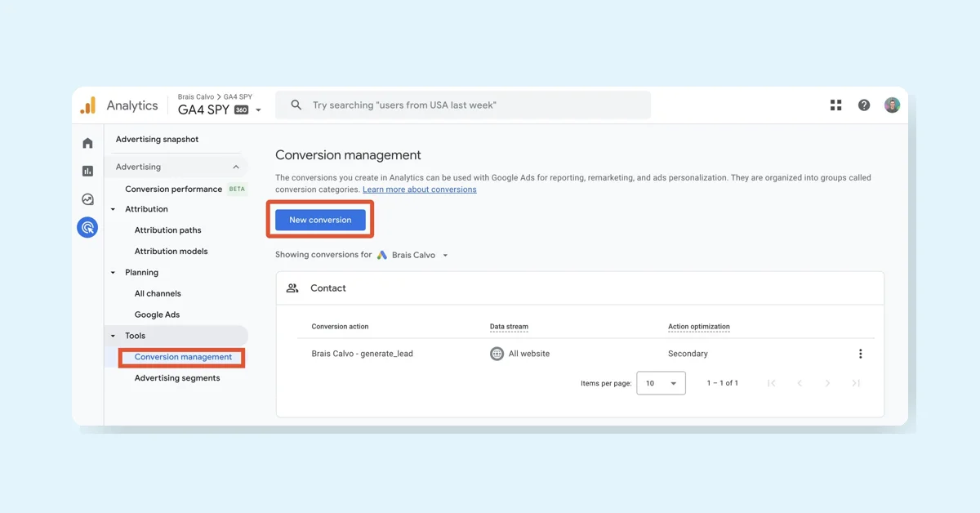Click the Contact category heading
The width and height of the screenshot is (980, 513).
pyautogui.click(x=328, y=288)
